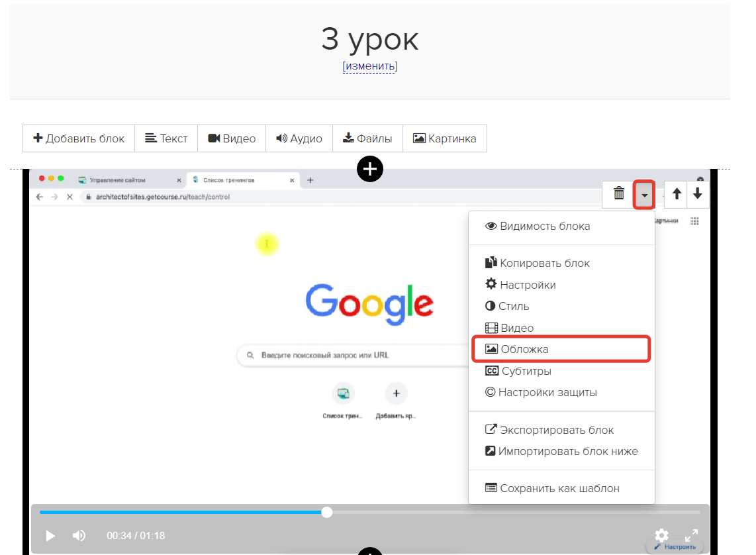The image size is (756, 555).
Task: Select Стиль menu option
Action: click(x=561, y=306)
